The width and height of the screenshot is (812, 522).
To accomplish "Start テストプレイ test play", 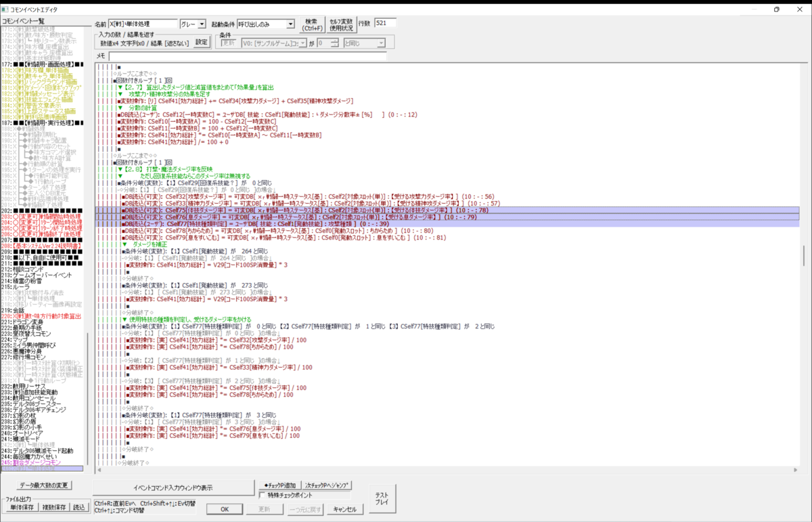I will point(382,498).
